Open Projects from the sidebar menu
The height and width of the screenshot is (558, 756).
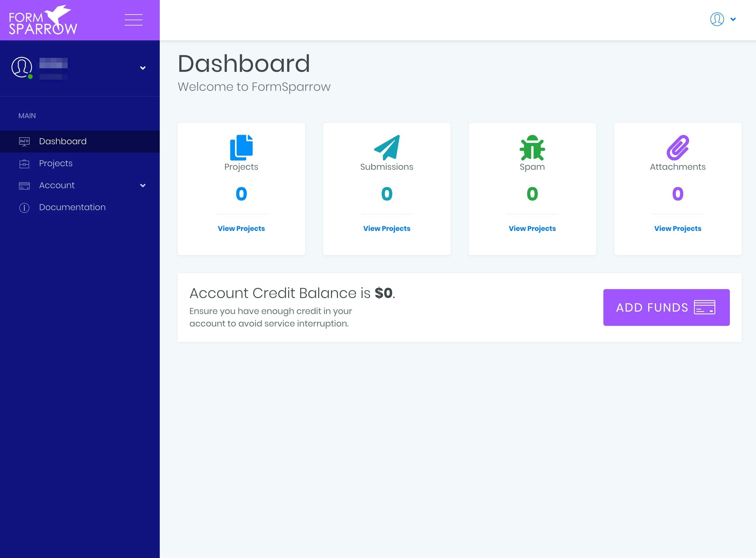tap(56, 163)
